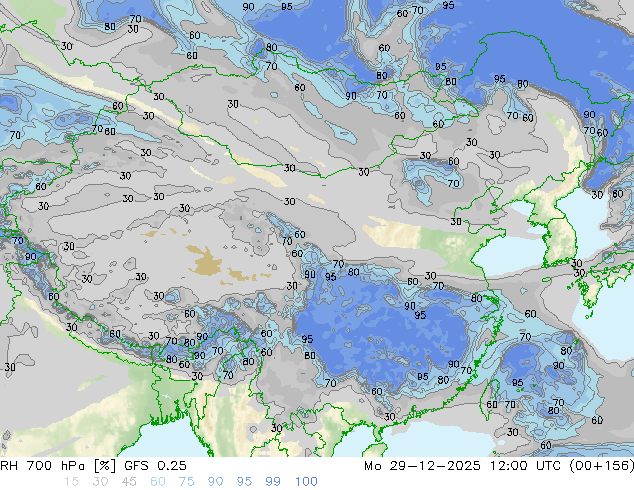Viewport: 634px width, 490px height.
Task: Select the legend value 45
Action: 129,482
